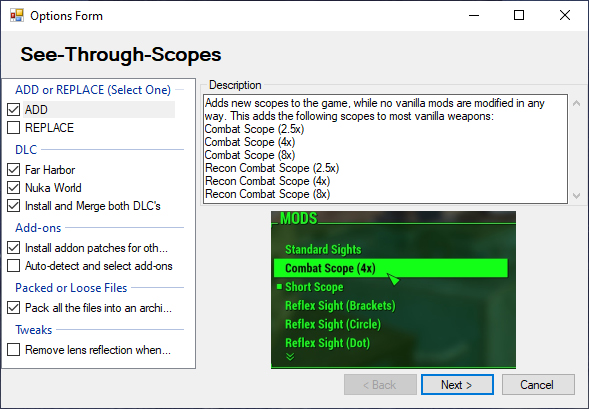Image resolution: width=589 pixels, height=409 pixels.
Task: Click description scrollbar up arrow
Action: 576,103
